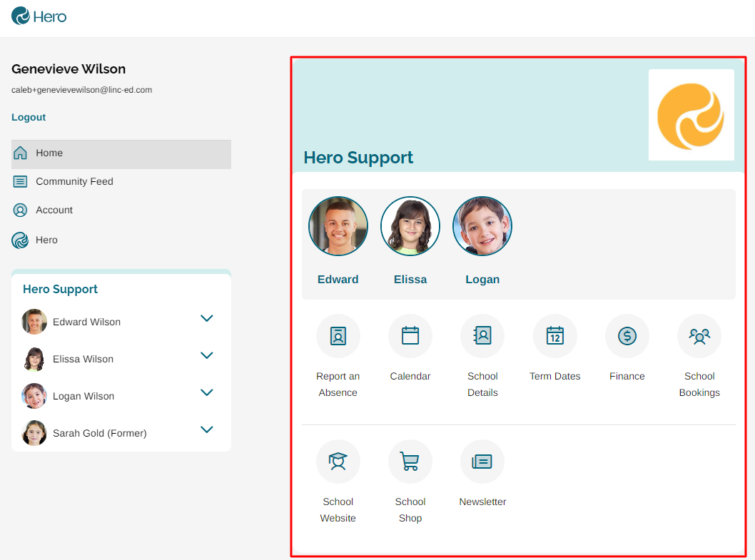The height and width of the screenshot is (560, 755).
Task: Click the Finance label
Action: click(627, 376)
